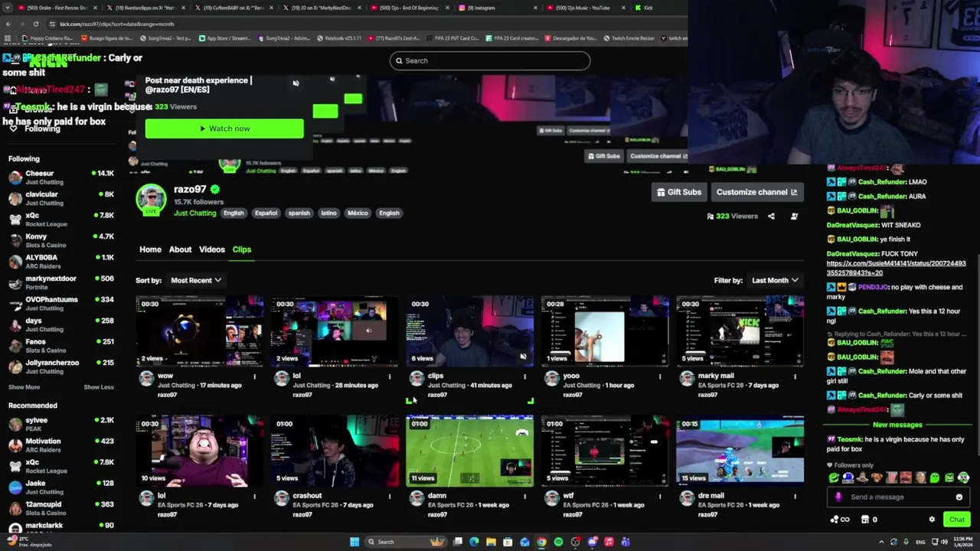980x551 pixels.
Task: Open the 'damn' soccer clip thumbnail
Action: point(469,452)
